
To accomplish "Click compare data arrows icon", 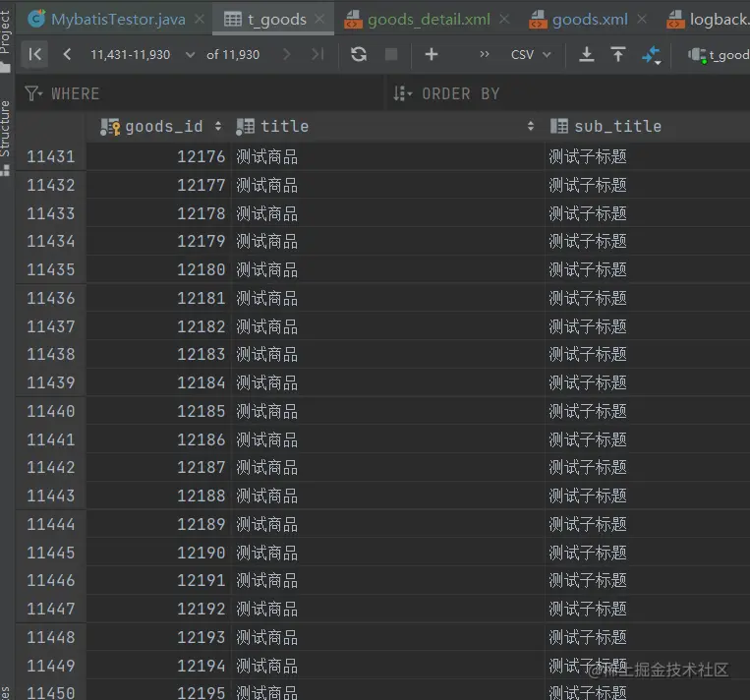I will tap(652, 55).
